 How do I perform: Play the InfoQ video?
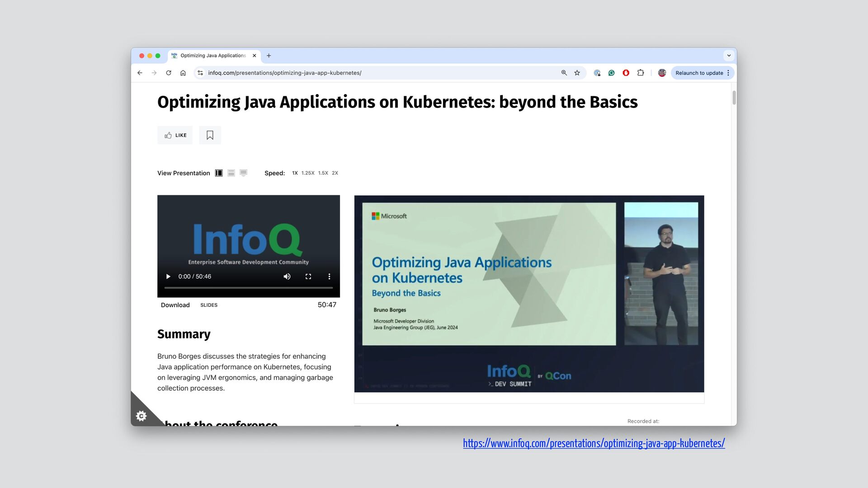coord(168,277)
